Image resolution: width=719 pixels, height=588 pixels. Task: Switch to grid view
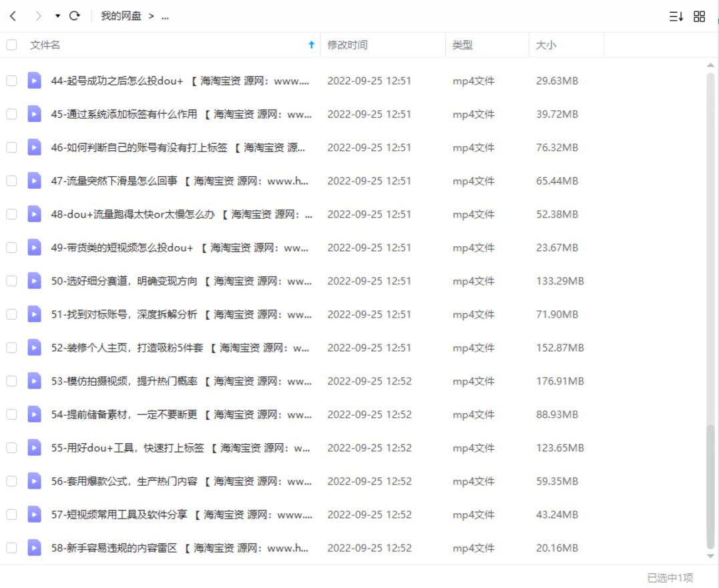tap(699, 17)
